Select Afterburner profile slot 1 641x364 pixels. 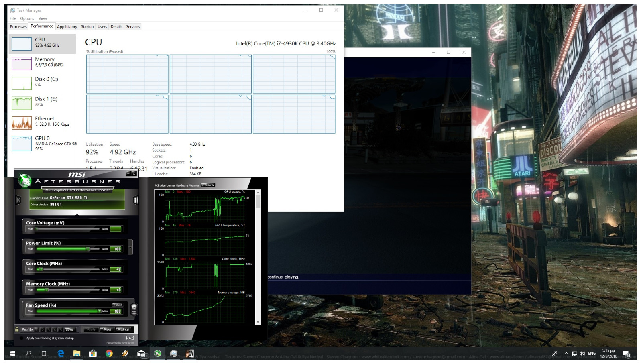[x=36, y=329]
